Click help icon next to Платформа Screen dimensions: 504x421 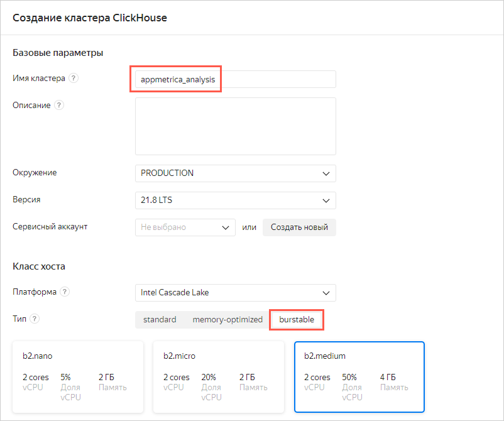pos(65,292)
